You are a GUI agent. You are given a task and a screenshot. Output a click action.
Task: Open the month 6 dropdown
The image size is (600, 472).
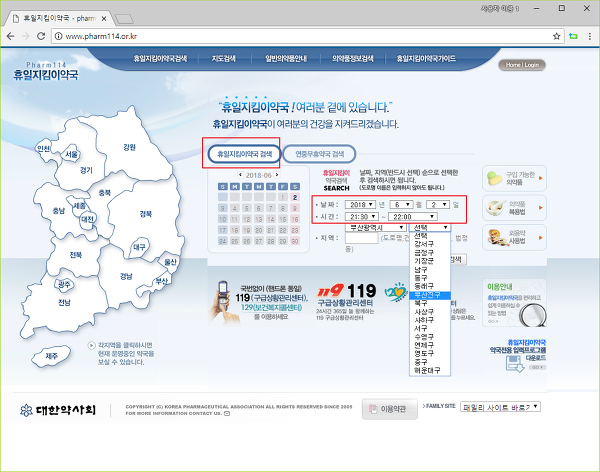click(401, 204)
